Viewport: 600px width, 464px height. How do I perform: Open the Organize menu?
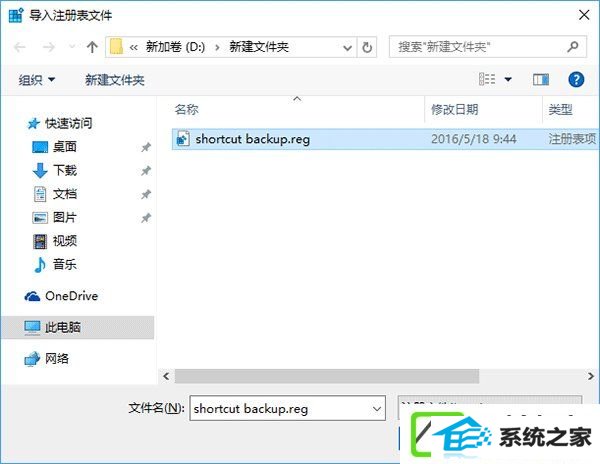coord(37,80)
